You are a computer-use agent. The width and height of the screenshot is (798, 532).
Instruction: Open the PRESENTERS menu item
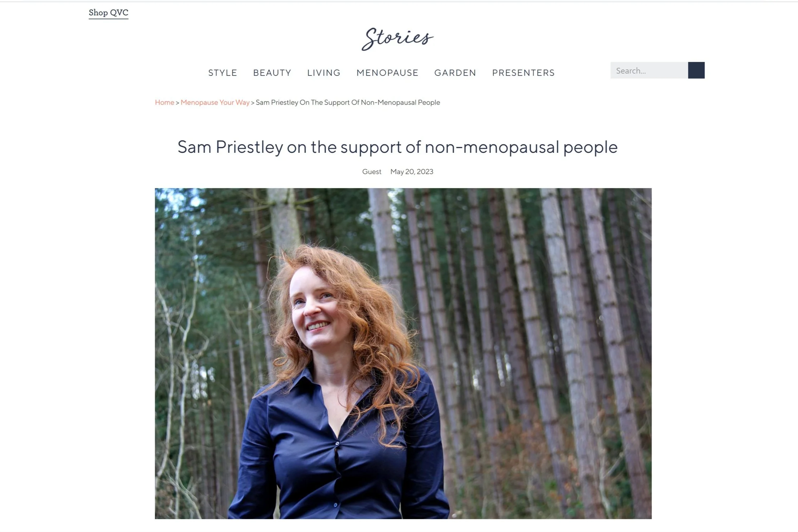pos(523,73)
